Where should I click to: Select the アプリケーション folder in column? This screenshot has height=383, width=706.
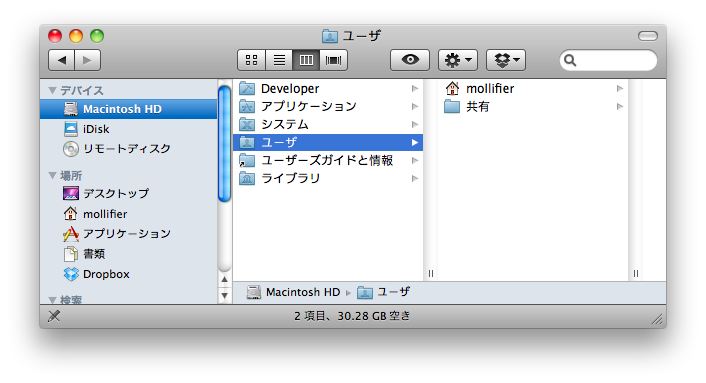click(328, 107)
